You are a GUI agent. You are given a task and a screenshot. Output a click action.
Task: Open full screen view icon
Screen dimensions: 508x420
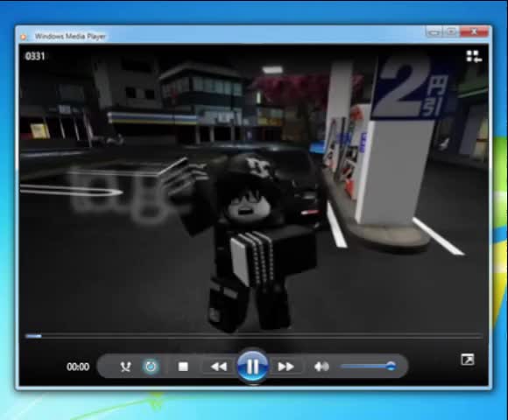467,360
